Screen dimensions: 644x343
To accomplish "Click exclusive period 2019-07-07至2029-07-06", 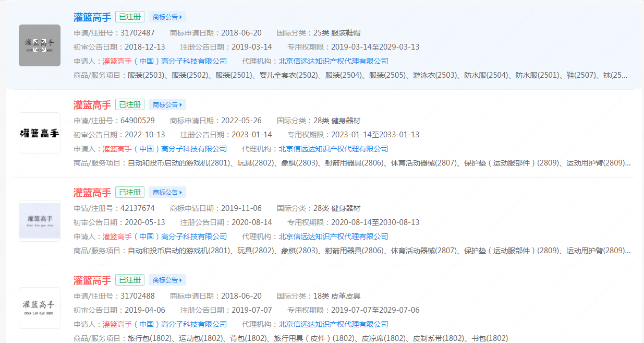I will (x=375, y=310).
